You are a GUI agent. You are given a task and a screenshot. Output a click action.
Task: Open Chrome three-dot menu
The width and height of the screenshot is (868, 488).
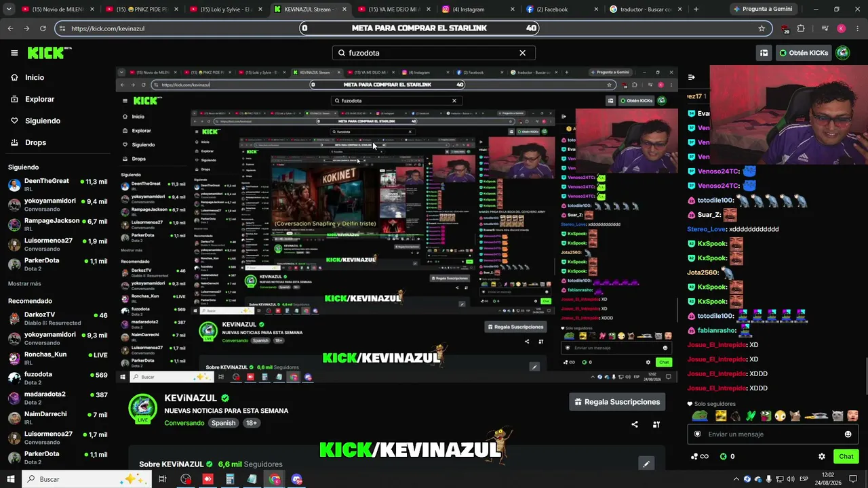(x=857, y=28)
